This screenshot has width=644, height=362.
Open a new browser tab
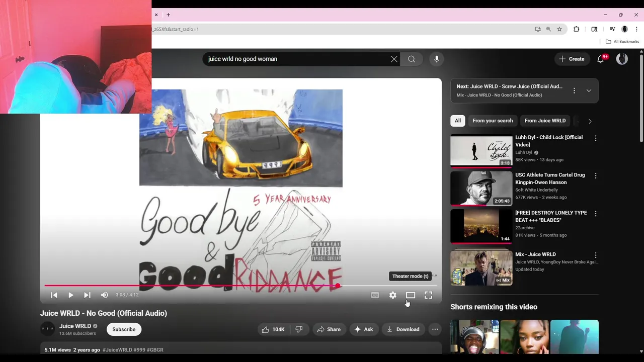point(168,15)
